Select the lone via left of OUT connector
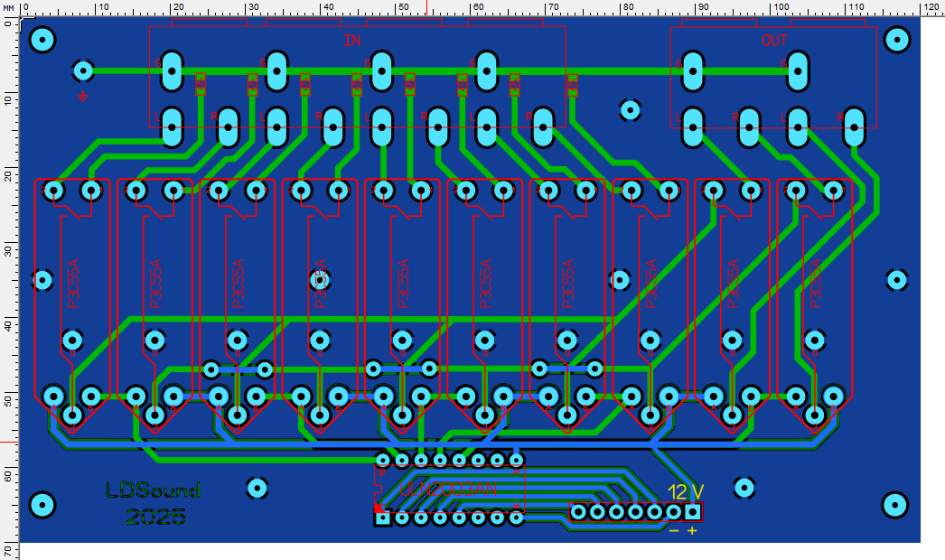The height and width of the screenshot is (560, 945). (630, 109)
